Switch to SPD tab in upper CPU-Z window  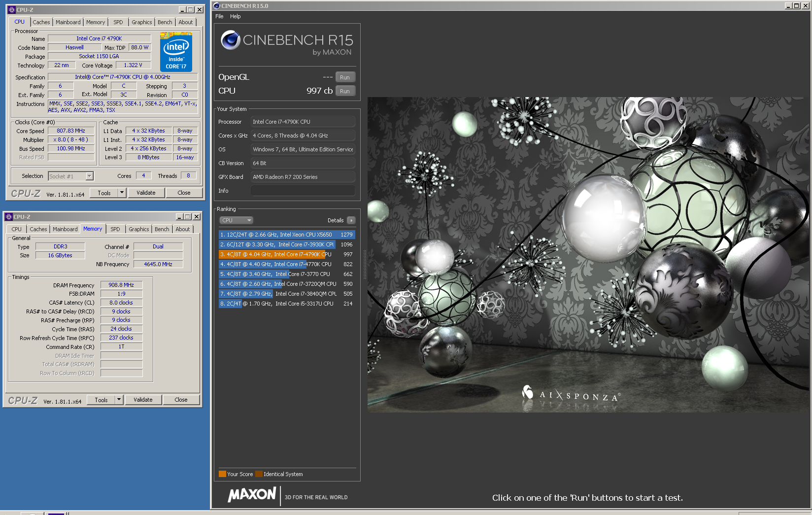tap(118, 22)
